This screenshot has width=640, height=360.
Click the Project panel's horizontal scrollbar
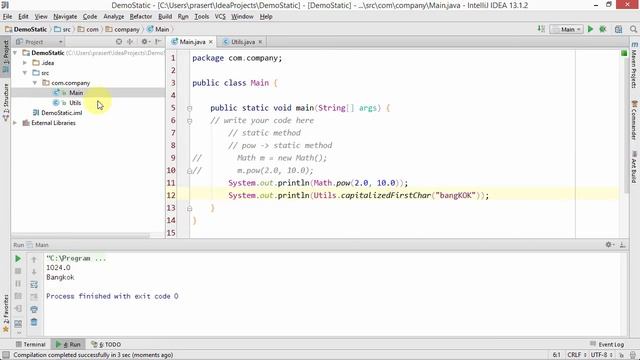pyautogui.click(x=80, y=236)
